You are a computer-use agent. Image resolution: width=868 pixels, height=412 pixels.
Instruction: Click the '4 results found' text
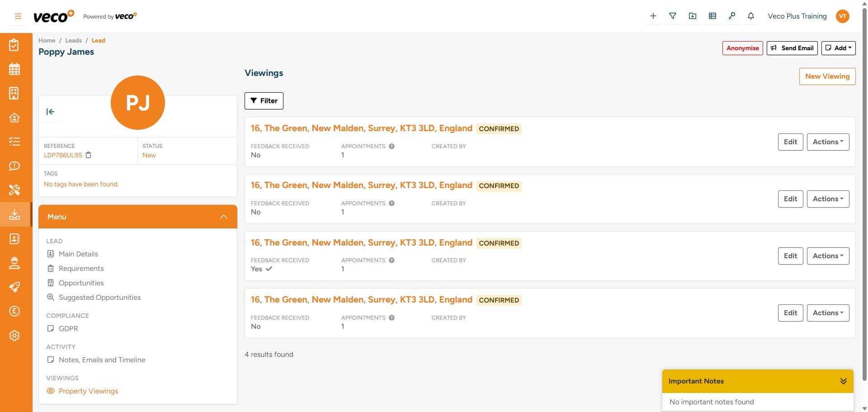tap(269, 355)
